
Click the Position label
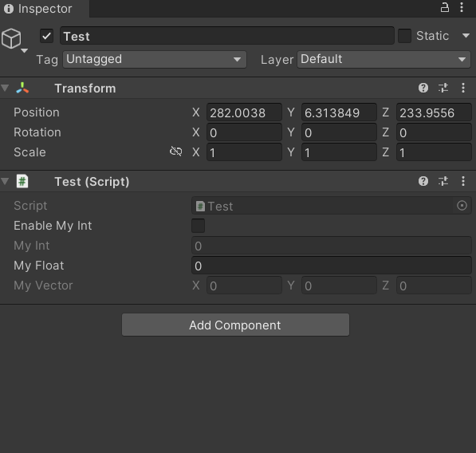point(37,112)
